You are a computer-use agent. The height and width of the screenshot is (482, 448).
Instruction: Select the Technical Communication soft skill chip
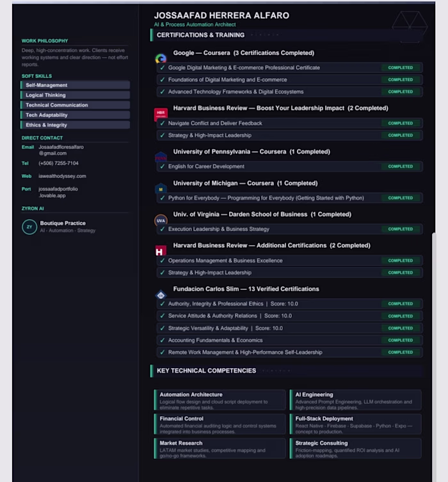point(75,105)
